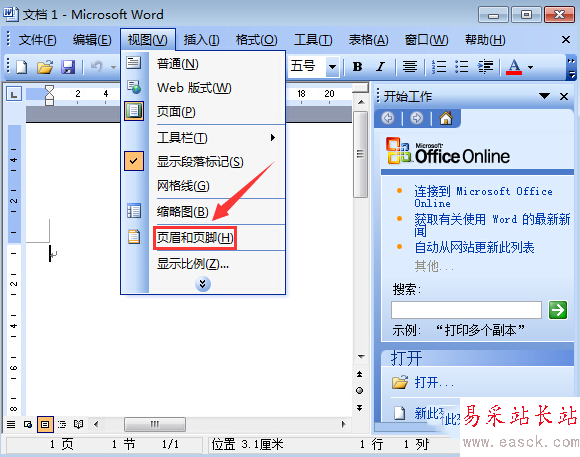Click the latest Word news link
This screenshot has height=457, width=580.
(492, 225)
